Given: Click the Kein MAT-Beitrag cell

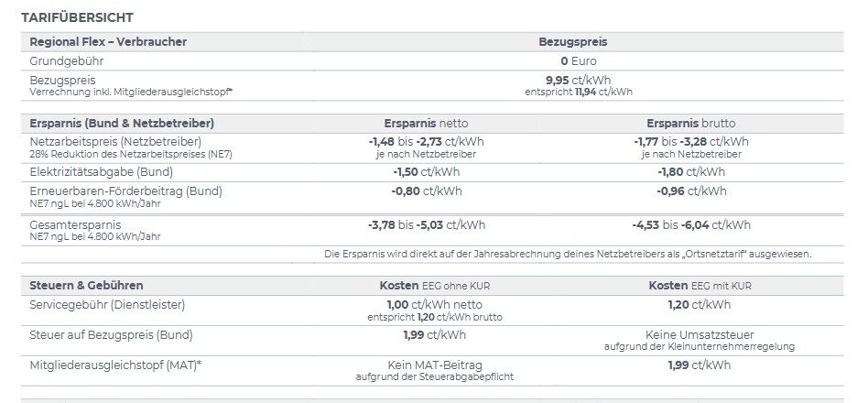Looking at the screenshot, I should pos(426,365).
